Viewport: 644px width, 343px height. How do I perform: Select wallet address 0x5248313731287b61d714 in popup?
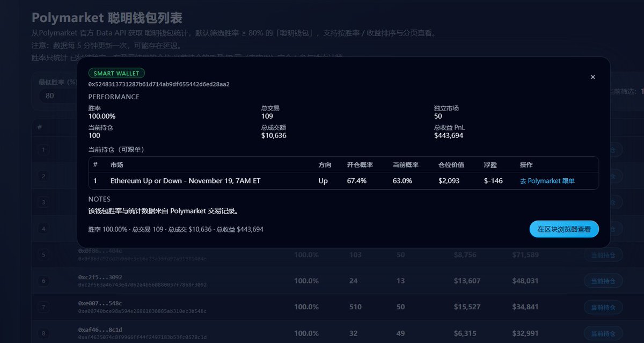point(159,84)
